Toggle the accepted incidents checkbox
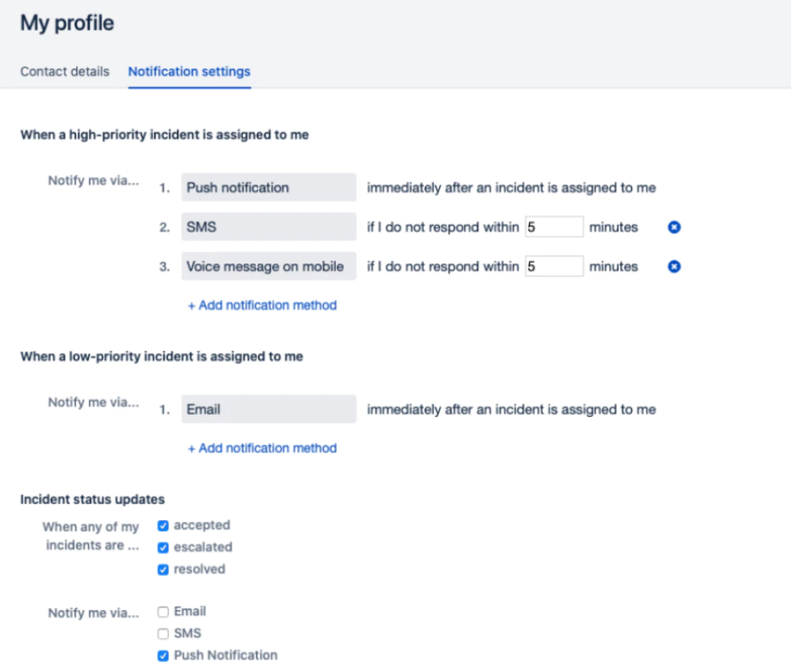The height and width of the screenshot is (672, 791). (163, 525)
